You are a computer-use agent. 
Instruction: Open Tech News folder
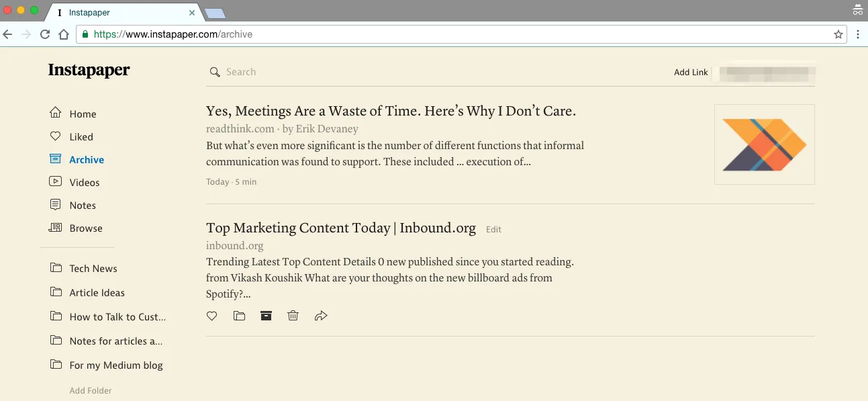tap(93, 269)
